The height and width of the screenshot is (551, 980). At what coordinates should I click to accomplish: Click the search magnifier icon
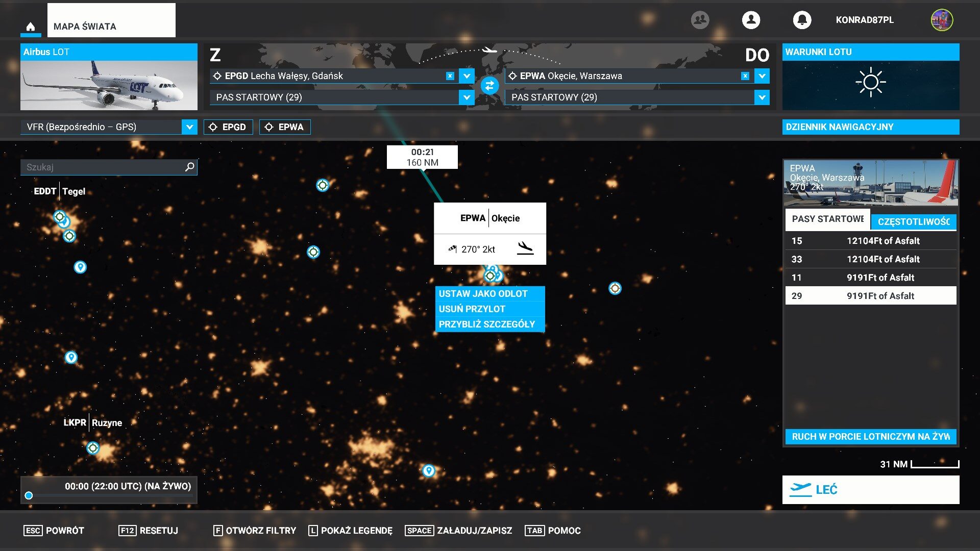tap(189, 167)
